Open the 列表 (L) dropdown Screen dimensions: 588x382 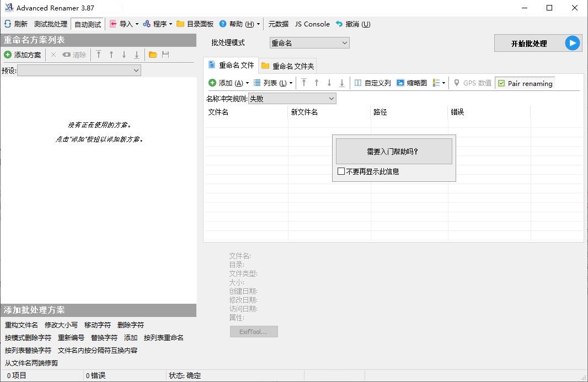[273, 83]
